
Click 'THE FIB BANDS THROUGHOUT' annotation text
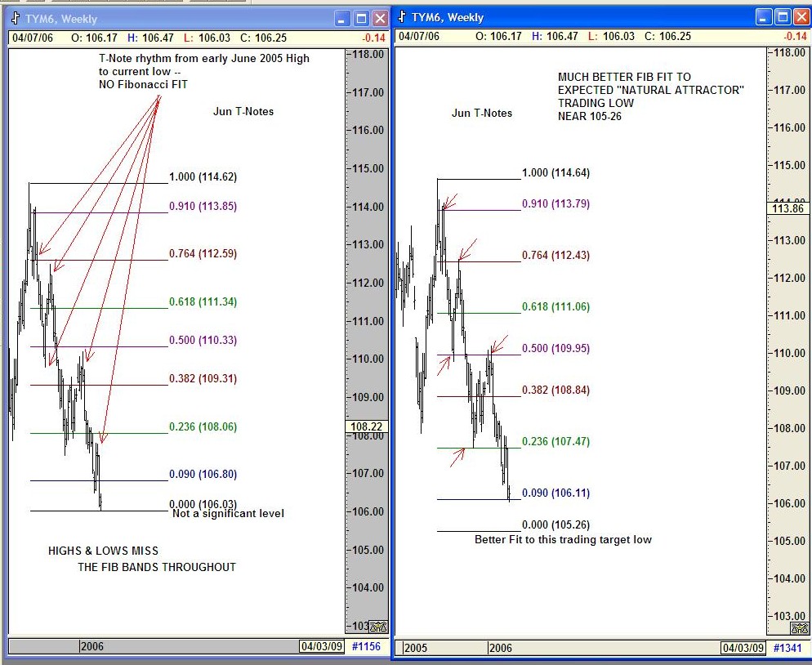click(x=157, y=567)
